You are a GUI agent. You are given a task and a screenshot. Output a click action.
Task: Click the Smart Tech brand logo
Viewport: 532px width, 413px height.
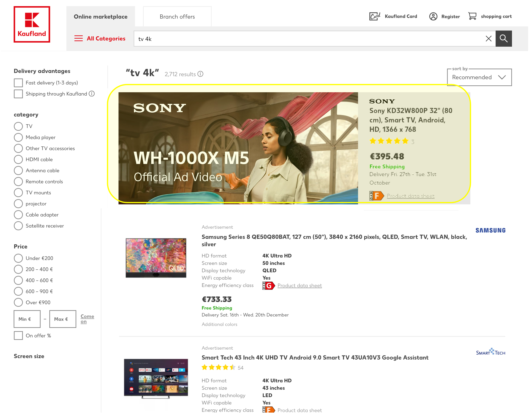tap(491, 352)
